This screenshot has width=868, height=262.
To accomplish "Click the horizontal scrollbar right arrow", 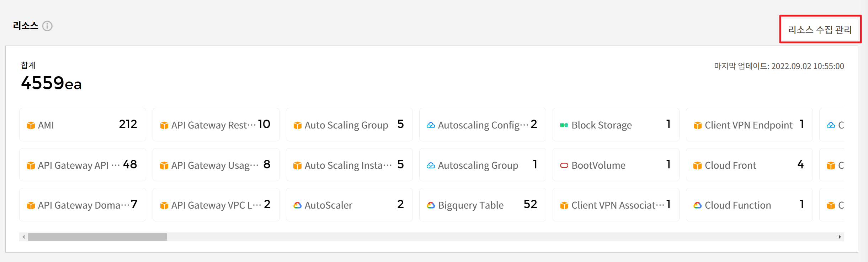I will pyautogui.click(x=840, y=237).
